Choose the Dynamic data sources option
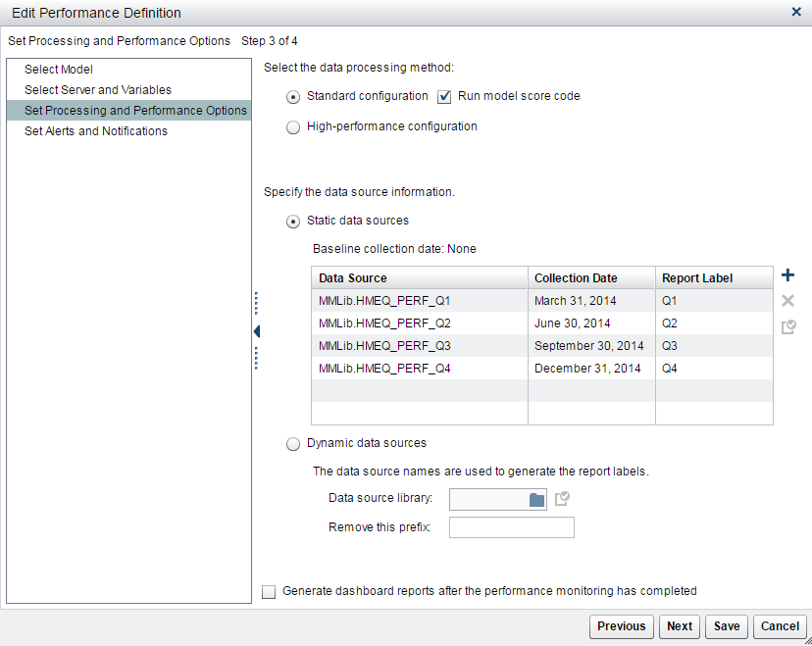This screenshot has height=646, width=812. 293,443
